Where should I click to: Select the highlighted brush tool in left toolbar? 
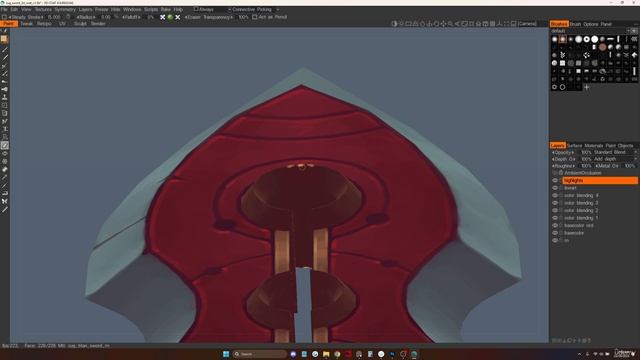click(x=4, y=145)
